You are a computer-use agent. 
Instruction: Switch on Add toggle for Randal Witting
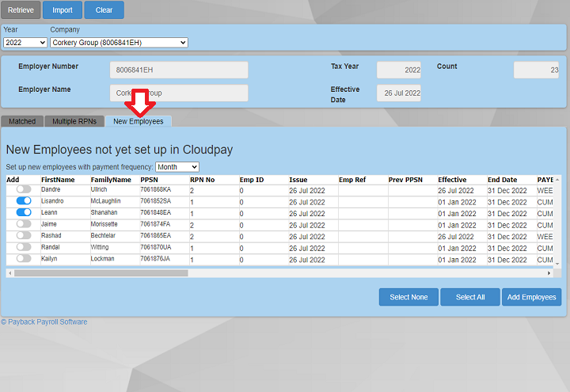(24, 247)
